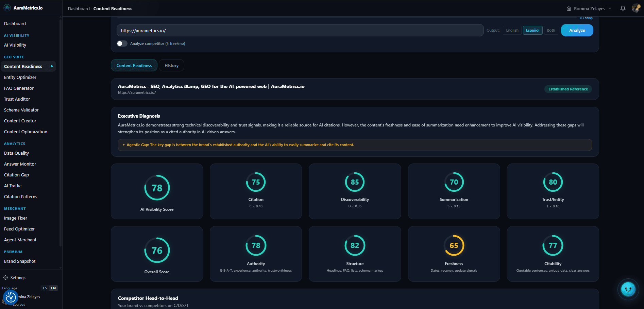This screenshot has height=309, width=644.
Task: Open Settings via the gear icon
Action: coord(5,277)
